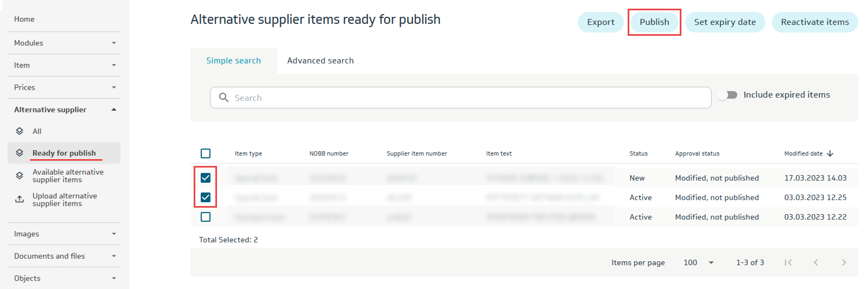Uncheck the row modified 17.03.2023 14.03

pyautogui.click(x=206, y=178)
